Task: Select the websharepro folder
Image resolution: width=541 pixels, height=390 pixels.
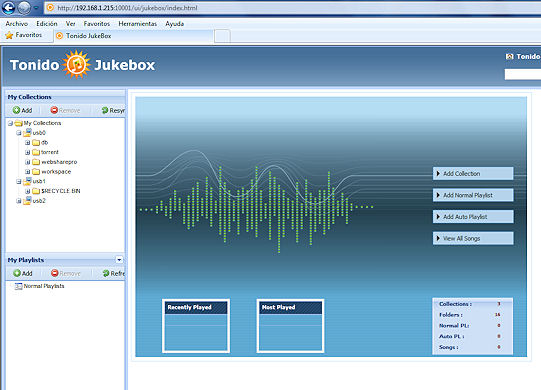Action: click(x=55, y=162)
